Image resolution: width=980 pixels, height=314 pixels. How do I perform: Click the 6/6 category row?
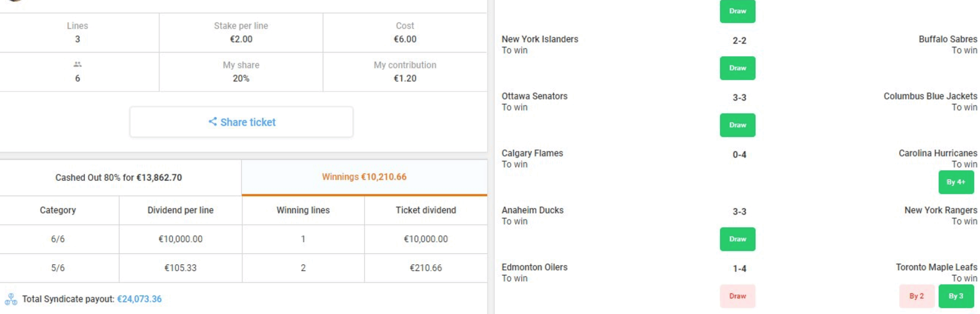tap(243, 239)
